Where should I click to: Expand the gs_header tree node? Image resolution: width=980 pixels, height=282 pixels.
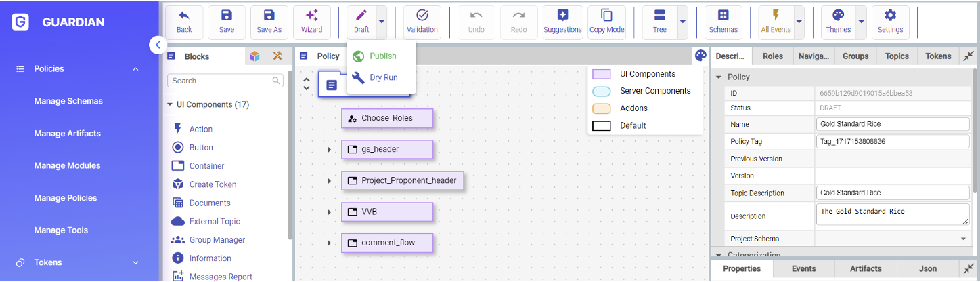[x=330, y=149]
